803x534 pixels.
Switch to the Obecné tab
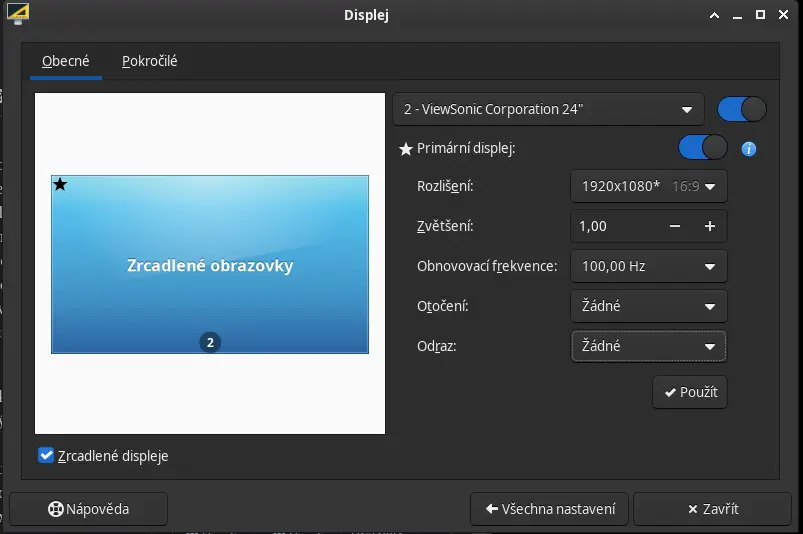click(x=66, y=61)
